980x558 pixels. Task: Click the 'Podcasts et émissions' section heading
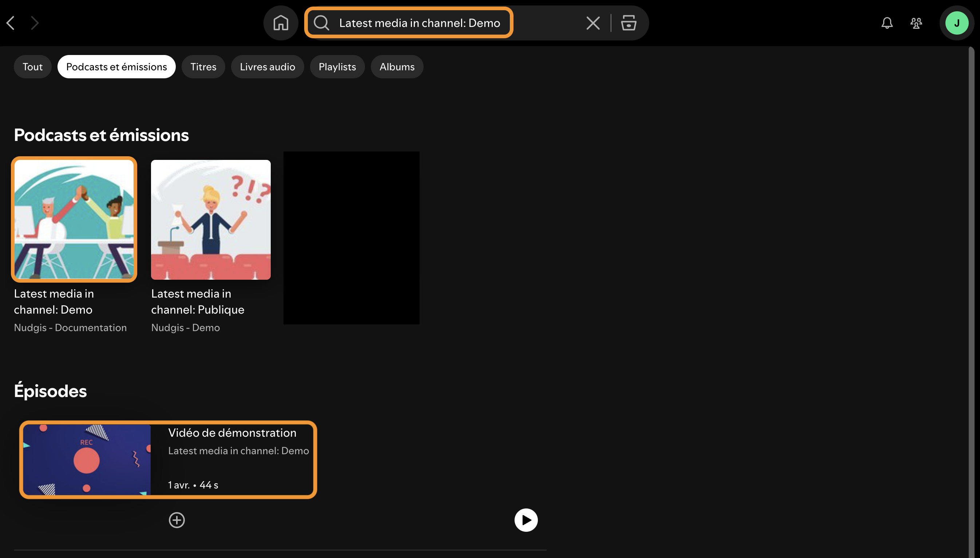click(102, 135)
